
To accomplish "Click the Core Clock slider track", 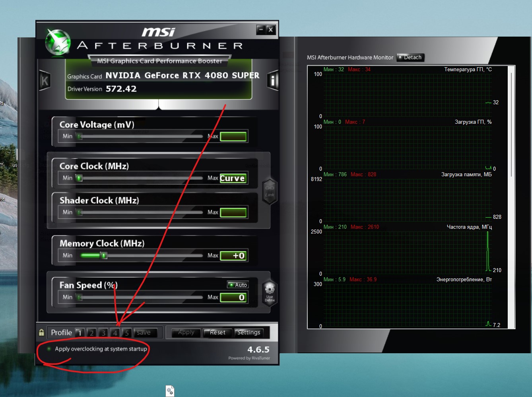I will click(140, 178).
